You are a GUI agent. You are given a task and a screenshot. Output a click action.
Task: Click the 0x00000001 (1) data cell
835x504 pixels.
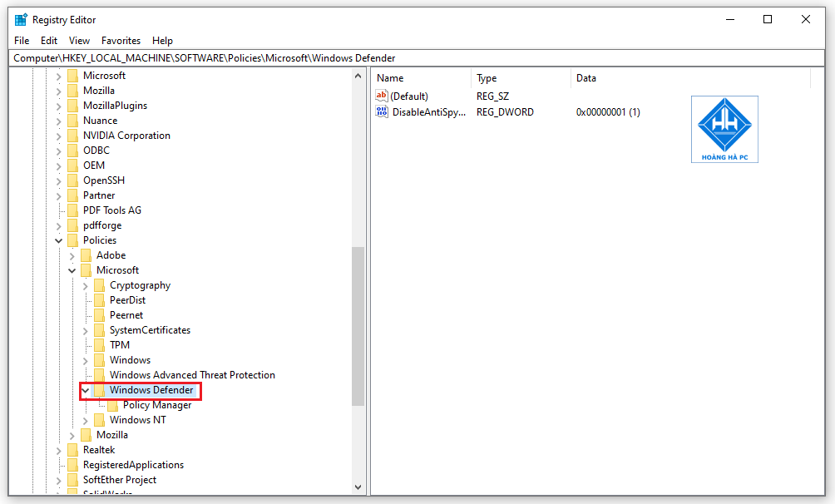[608, 112]
